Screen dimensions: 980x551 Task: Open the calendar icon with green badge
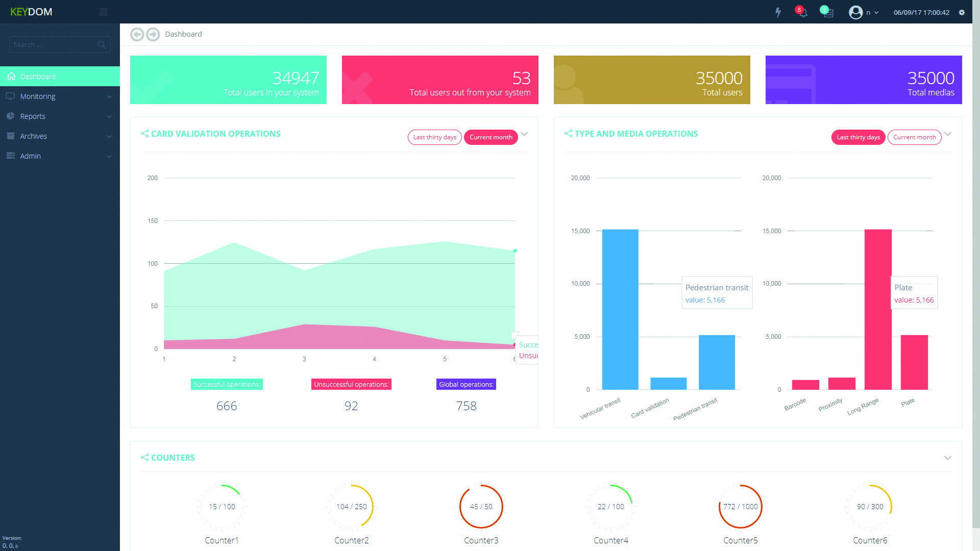coord(828,13)
